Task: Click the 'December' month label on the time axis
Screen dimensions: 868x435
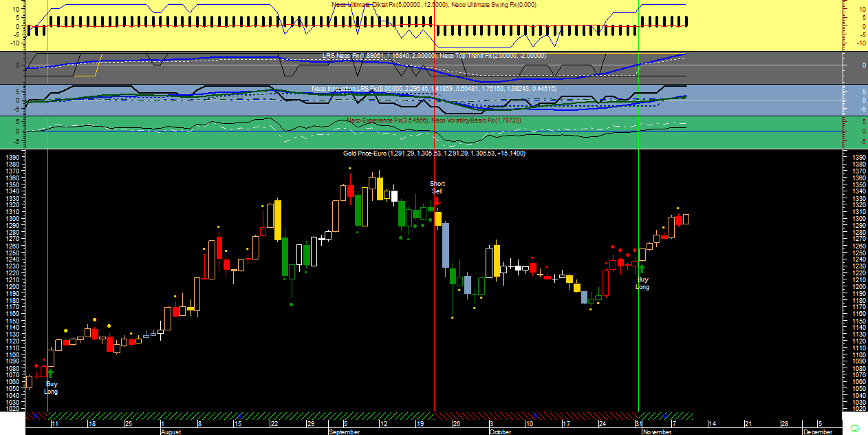Action: click(x=818, y=432)
